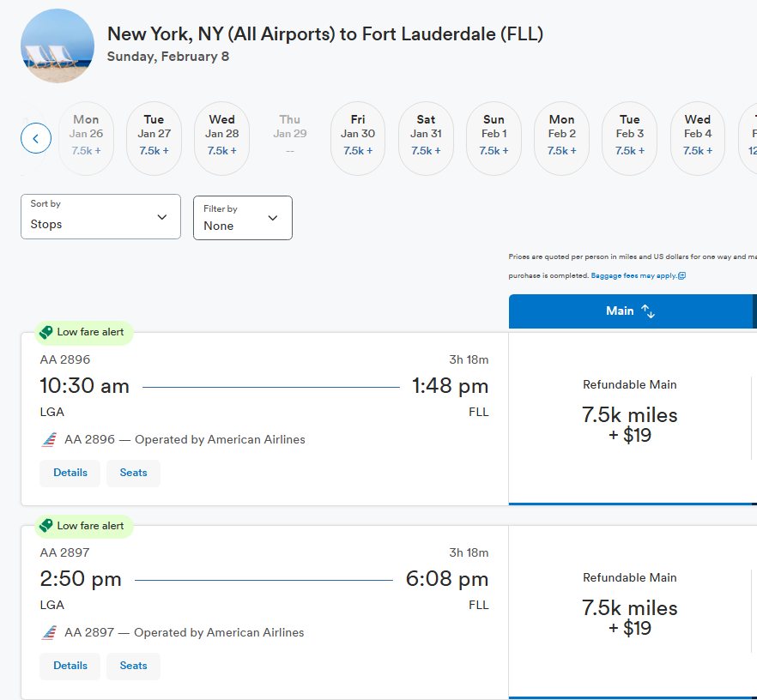
Task: Select Wed Jan 28 date option
Action: point(222,138)
